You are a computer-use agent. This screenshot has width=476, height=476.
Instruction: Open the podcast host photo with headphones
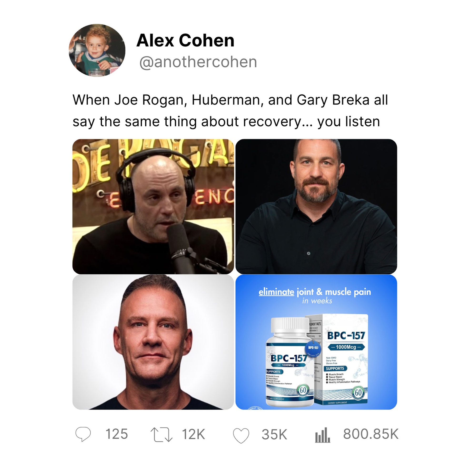click(153, 206)
